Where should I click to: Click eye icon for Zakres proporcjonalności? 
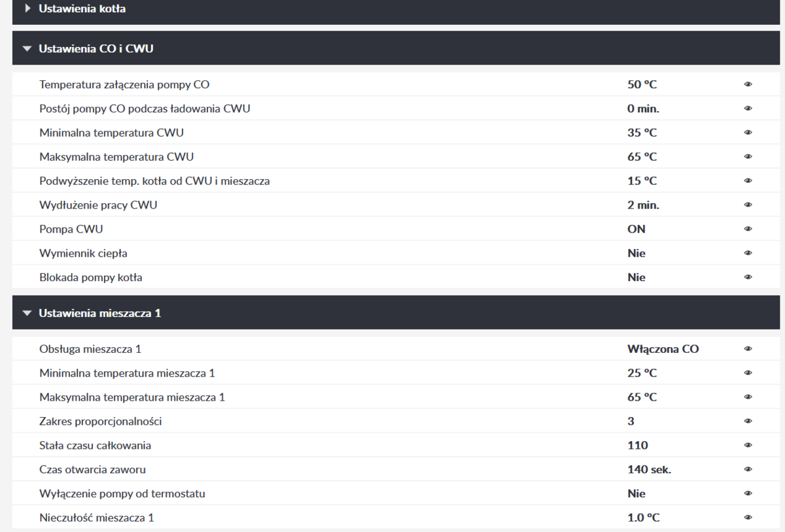748,422
